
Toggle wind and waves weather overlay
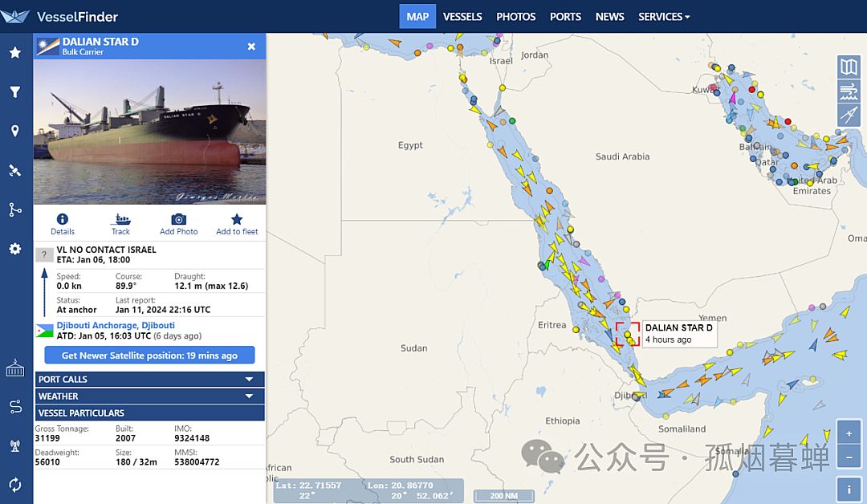(849, 91)
